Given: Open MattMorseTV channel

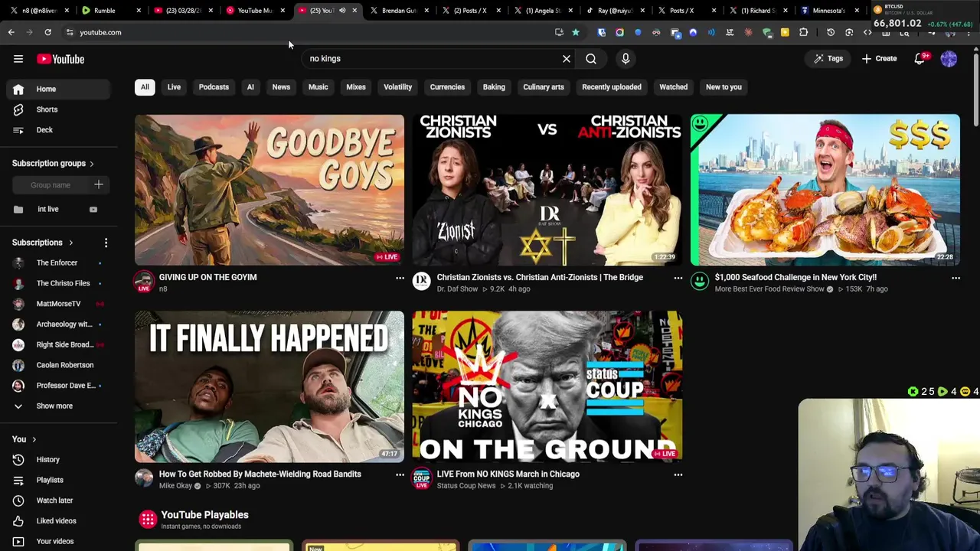Looking at the screenshot, I should click(58, 304).
